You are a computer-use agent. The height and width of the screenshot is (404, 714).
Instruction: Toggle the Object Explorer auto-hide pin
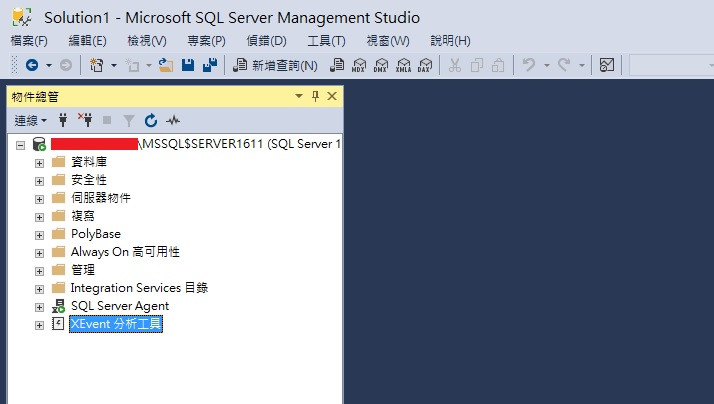coord(315,96)
